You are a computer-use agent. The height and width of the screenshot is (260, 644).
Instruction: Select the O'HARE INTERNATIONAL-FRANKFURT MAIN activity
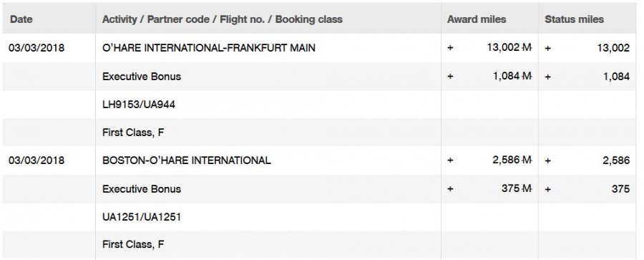point(209,48)
